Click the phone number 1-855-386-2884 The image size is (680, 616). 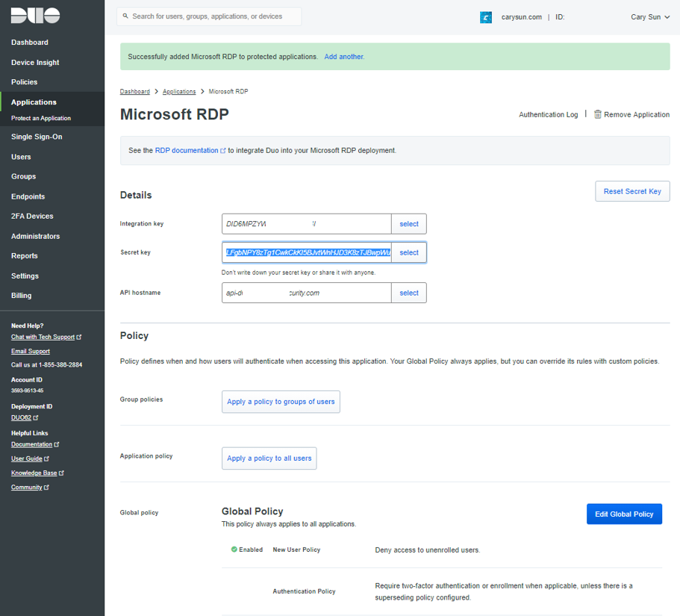pyautogui.click(x=60, y=365)
